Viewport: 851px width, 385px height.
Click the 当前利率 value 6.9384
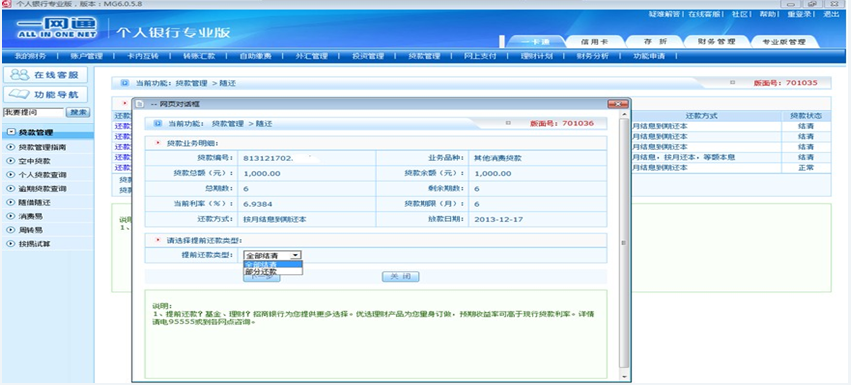pyautogui.click(x=258, y=204)
